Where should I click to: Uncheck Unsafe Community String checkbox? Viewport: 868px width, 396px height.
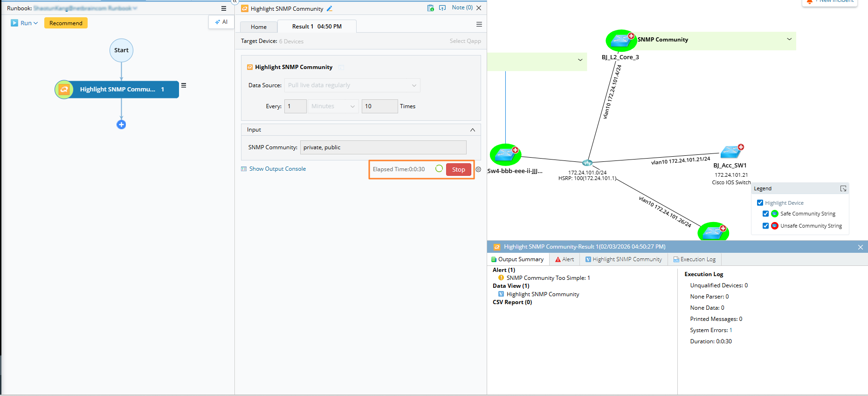click(765, 226)
